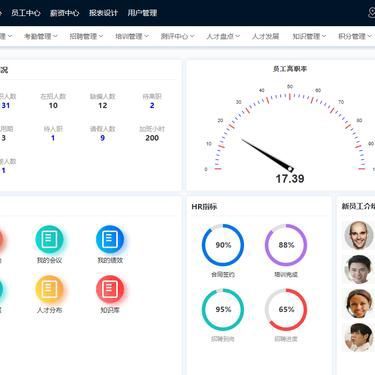Click the 待离职 count of 2

coord(152,106)
